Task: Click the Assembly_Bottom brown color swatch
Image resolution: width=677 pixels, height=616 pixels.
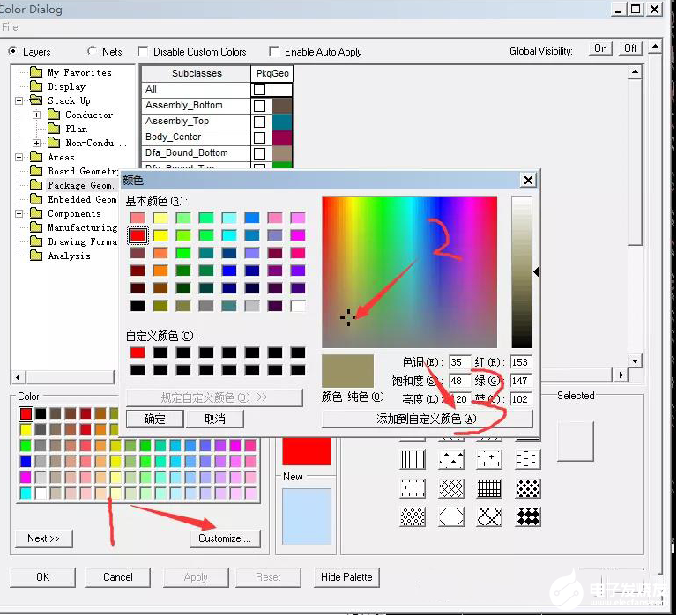Action: pos(282,106)
